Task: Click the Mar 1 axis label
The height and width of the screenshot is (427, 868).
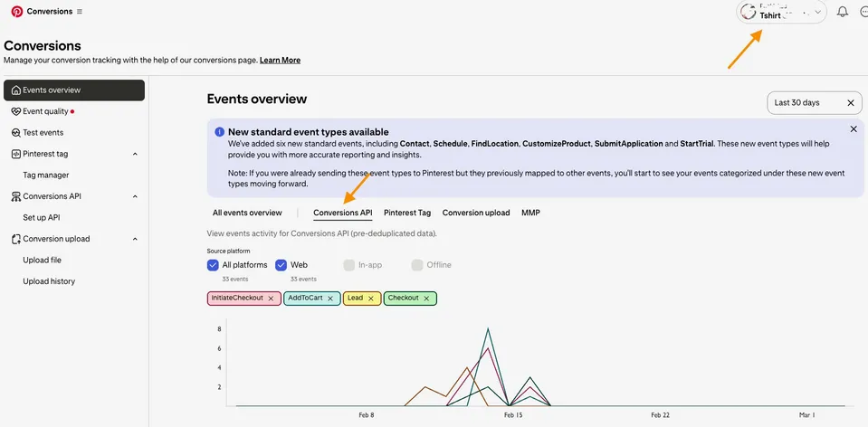Action: (806, 415)
